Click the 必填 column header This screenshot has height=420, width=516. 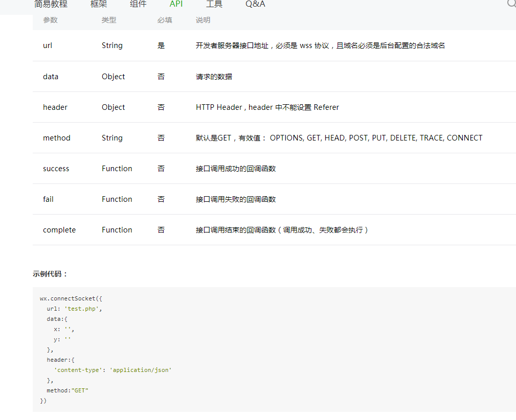[x=165, y=20]
